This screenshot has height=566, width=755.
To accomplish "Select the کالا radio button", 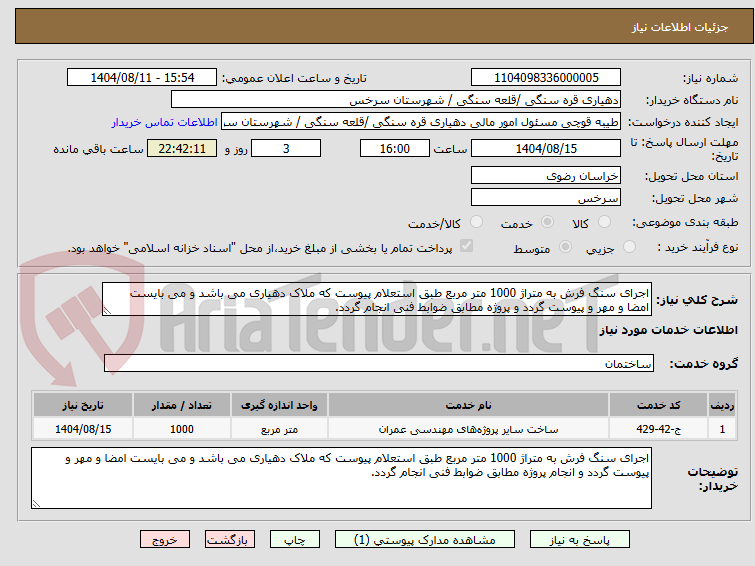I will tap(604, 222).
